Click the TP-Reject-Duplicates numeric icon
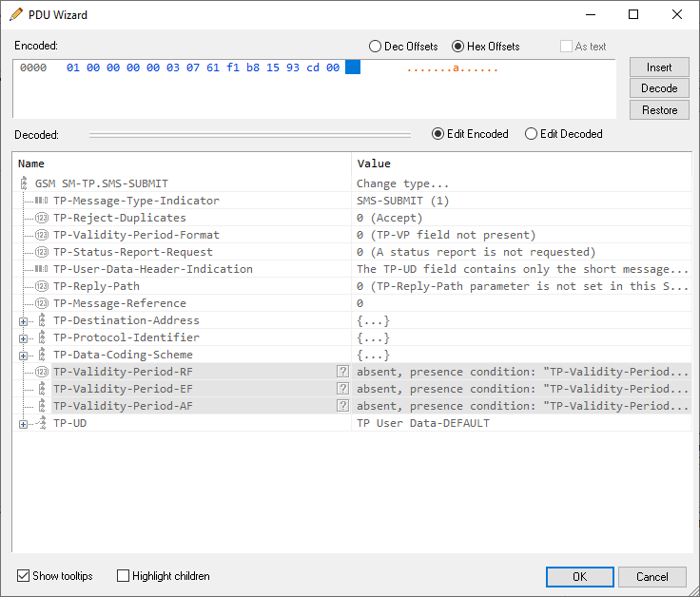700x597 pixels. tap(42, 218)
